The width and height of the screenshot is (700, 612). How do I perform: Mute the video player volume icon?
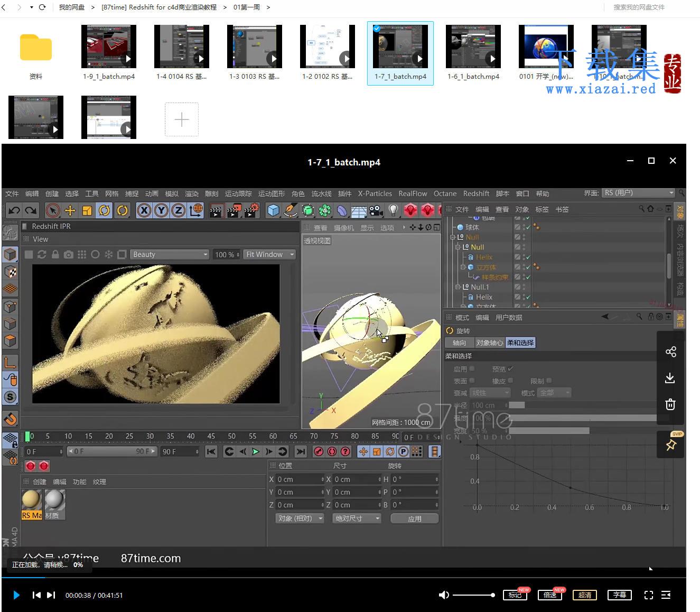coord(444,595)
